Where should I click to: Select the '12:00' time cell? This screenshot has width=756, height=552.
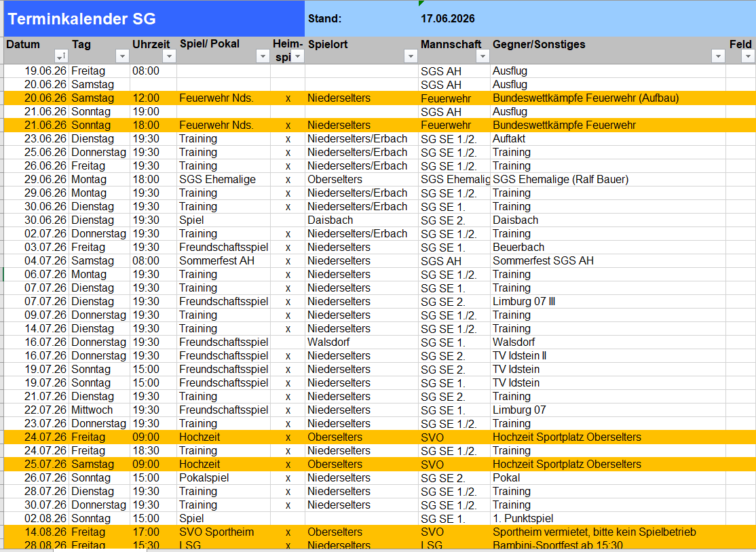(153, 98)
